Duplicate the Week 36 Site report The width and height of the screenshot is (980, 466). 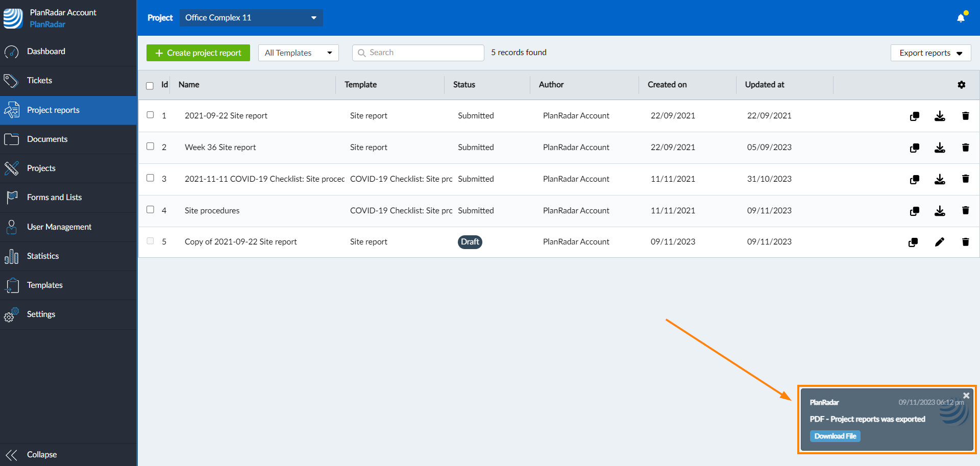914,148
